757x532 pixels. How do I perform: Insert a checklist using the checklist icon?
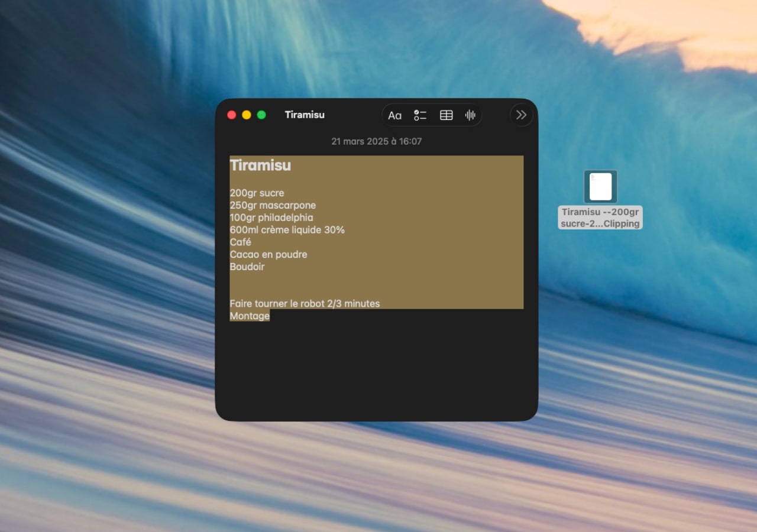[420, 115]
